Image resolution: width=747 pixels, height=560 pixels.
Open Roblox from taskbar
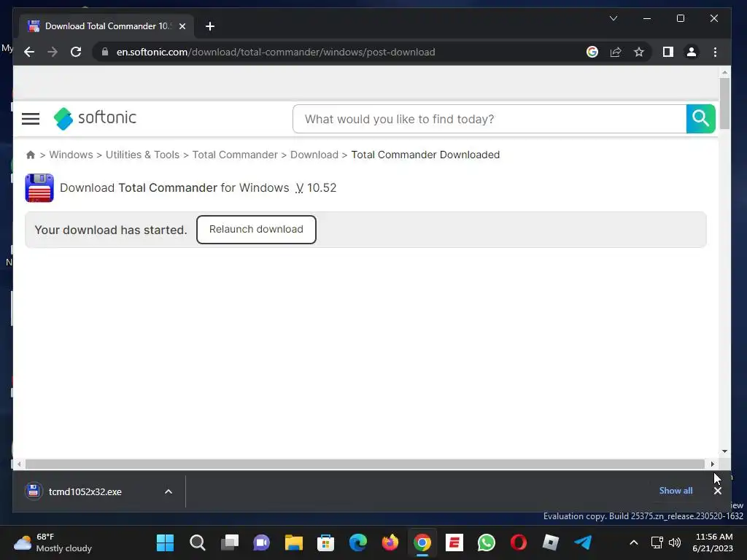coord(551,542)
